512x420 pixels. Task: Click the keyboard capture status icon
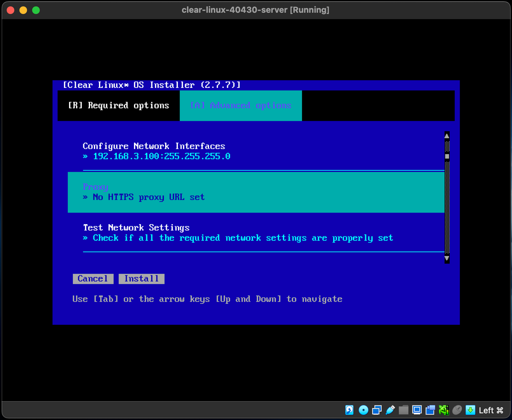click(x=469, y=410)
